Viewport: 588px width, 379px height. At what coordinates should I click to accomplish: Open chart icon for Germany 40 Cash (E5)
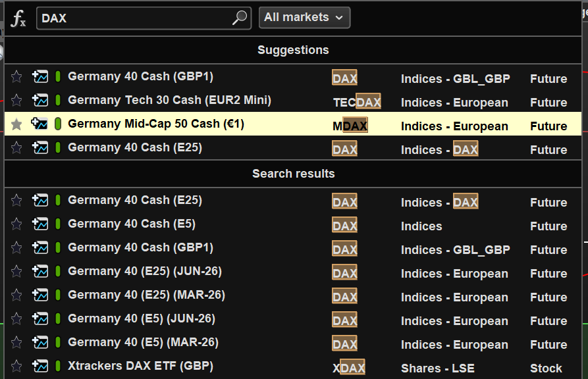coord(40,224)
